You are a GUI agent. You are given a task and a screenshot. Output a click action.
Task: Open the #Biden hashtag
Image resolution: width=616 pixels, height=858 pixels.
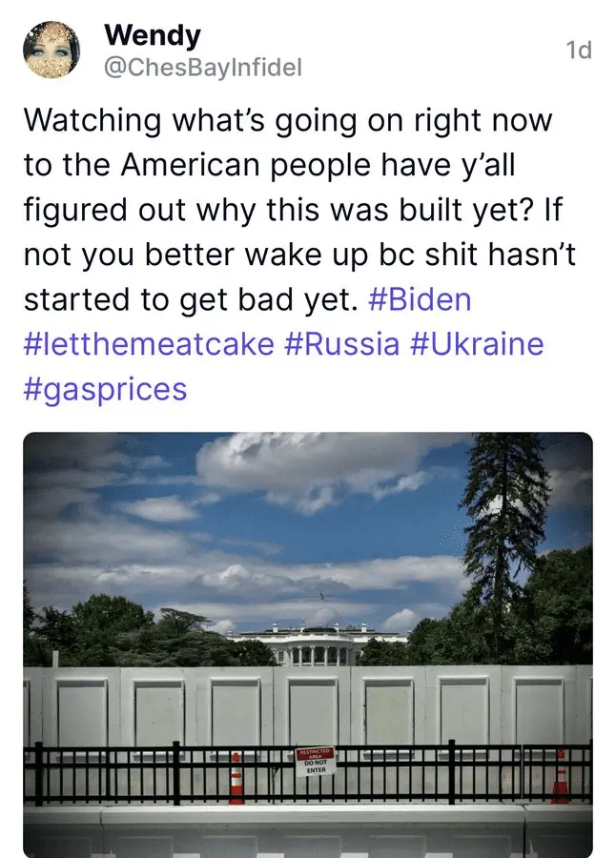pyautogui.click(x=419, y=300)
